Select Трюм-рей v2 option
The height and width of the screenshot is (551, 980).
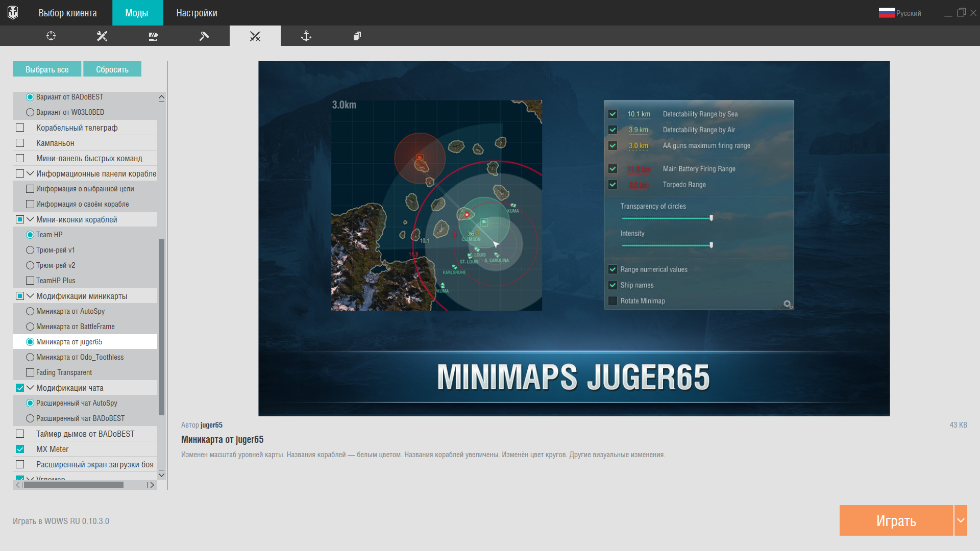pyautogui.click(x=30, y=265)
